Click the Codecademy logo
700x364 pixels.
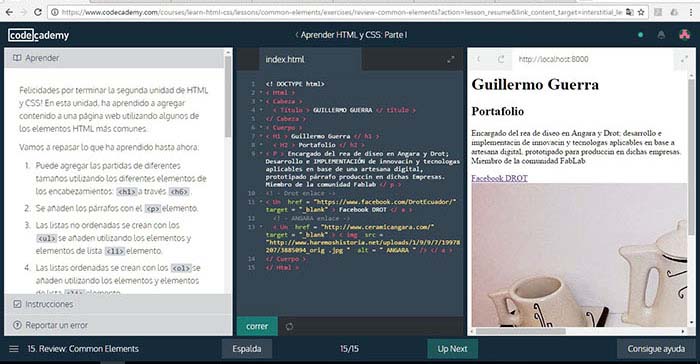(38, 35)
